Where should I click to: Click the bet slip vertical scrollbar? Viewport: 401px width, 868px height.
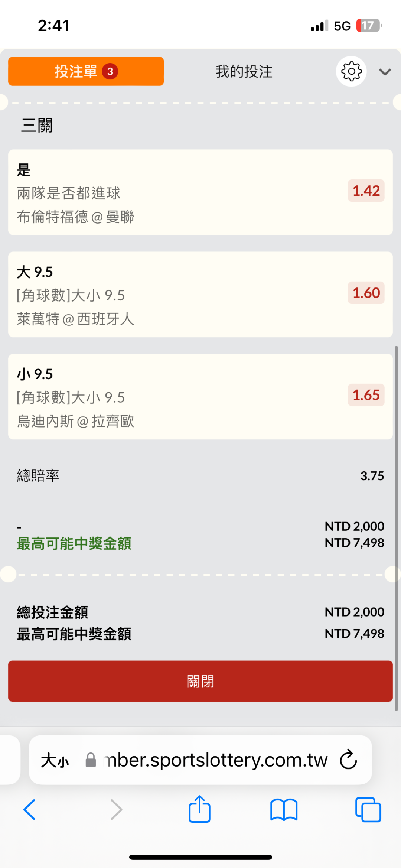pyautogui.click(x=396, y=527)
